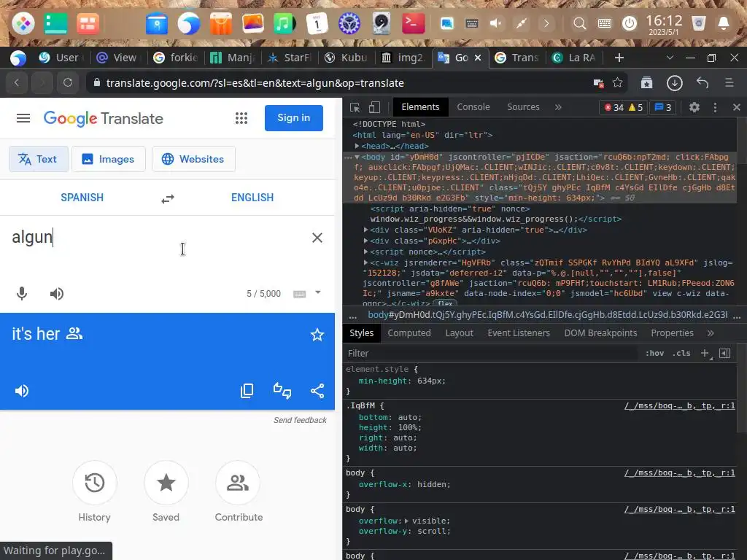This screenshot has width=747, height=560.
Task: Start voice input with microphone icon
Action: click(x=22, y=294)
